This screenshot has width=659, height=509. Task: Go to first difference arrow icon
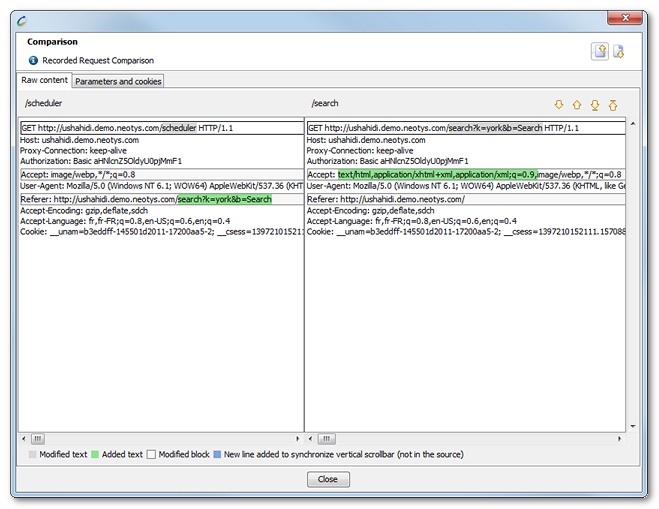[612, 104]
